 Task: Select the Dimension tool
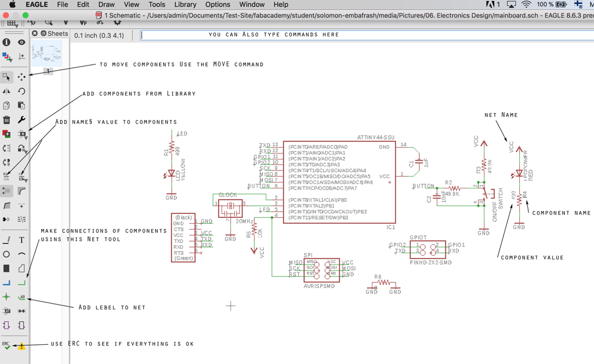(x=21, y=311)
